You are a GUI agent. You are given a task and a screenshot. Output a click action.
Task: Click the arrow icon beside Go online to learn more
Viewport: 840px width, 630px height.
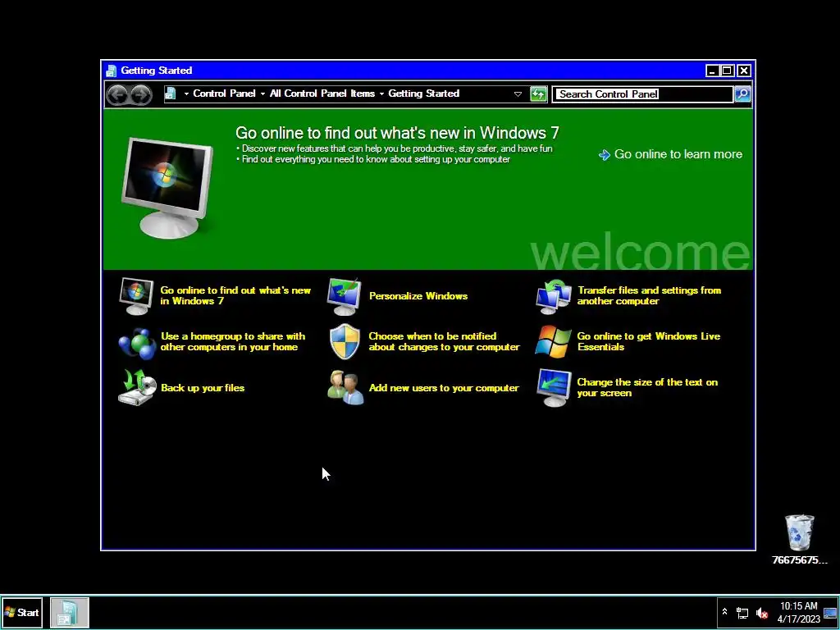[605, 155]
